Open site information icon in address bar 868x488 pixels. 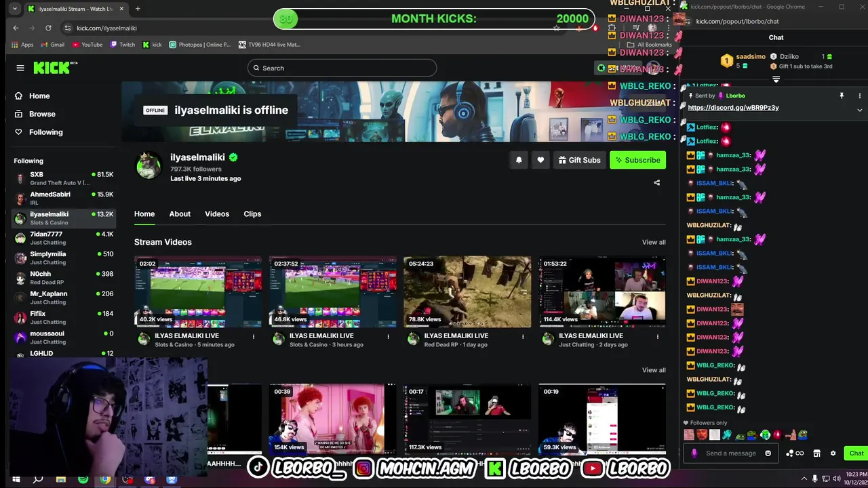[x=67, y=28]
